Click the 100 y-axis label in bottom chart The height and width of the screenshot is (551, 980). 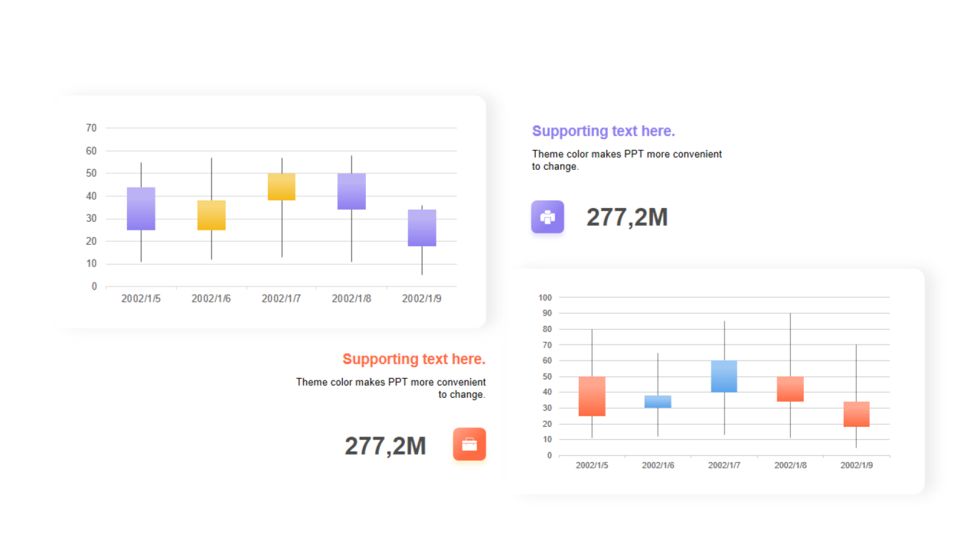545,298
